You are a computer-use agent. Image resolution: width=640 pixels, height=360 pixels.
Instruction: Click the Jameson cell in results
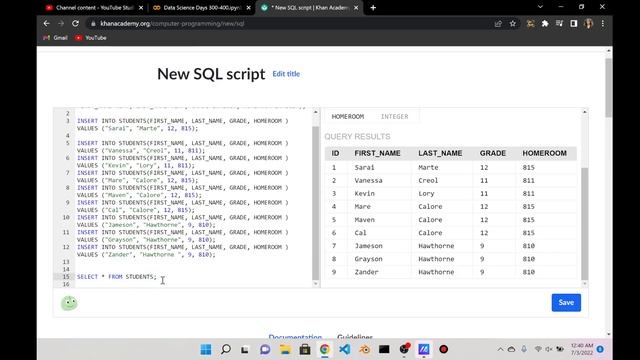[x=368, y=246]
